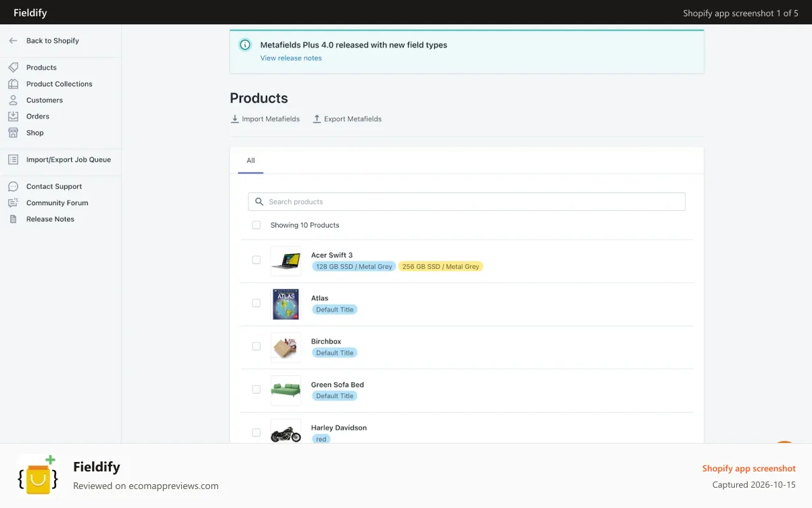Click the Products tag icon in sidebar

point(13,68)
